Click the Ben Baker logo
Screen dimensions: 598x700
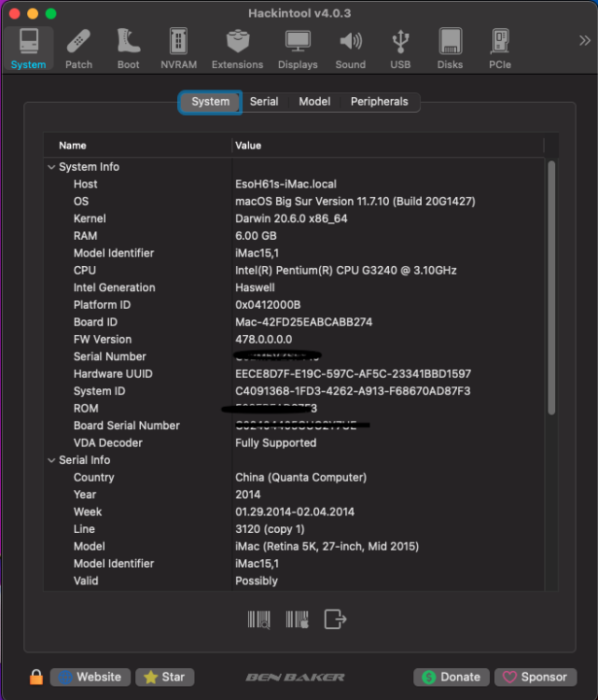(295, 678)
